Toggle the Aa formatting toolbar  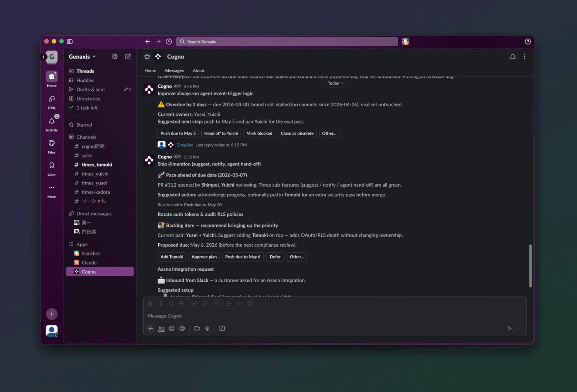(161, 328)
